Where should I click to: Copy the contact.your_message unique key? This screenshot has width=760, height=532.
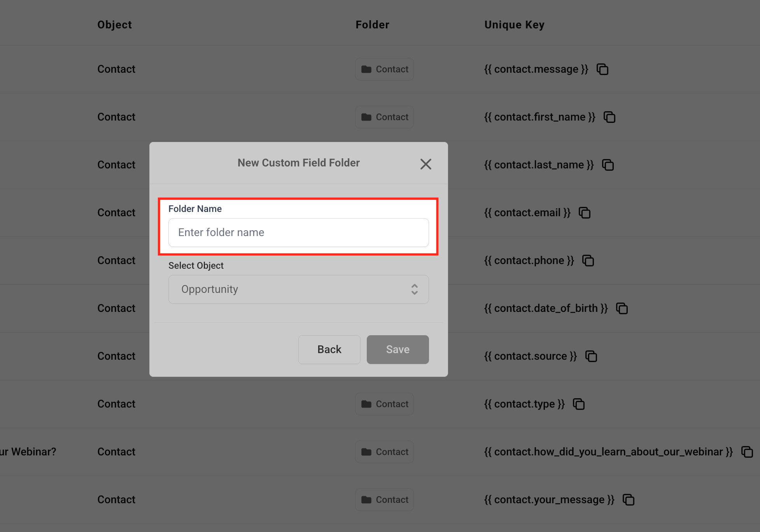[628, 500]
